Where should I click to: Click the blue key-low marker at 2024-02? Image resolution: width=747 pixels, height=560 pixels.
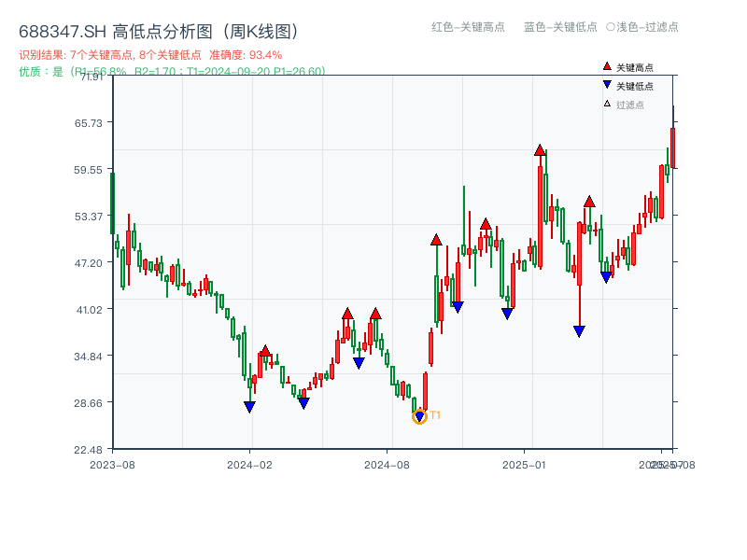click(249, 407)
